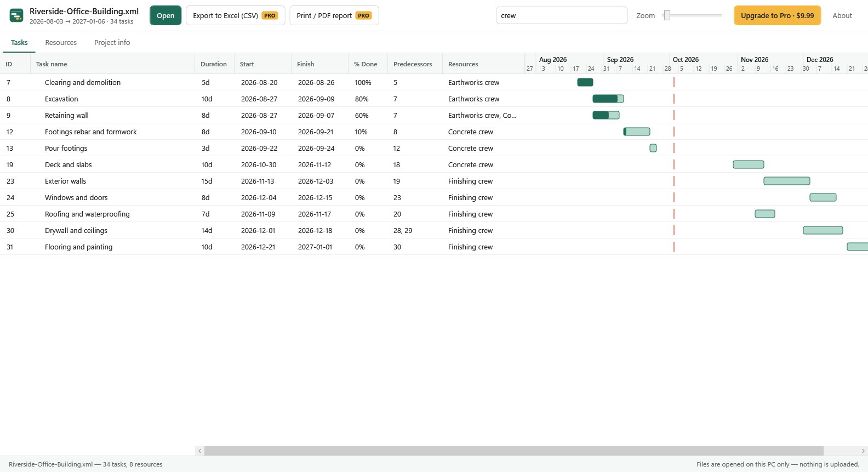Viewport: 868px width, 472px height.
Task: Click the Resources column header
Action: [484, 64]
